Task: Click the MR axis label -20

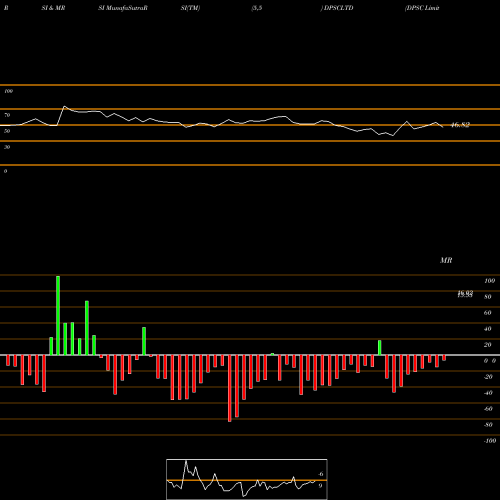Action: coord(488,377)
